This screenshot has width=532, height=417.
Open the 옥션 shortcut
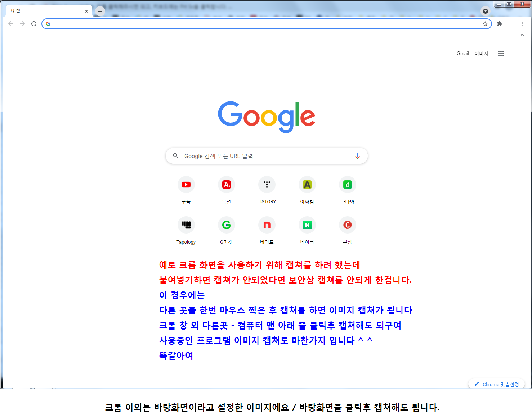pyautogui.click(x=227, y=191)
